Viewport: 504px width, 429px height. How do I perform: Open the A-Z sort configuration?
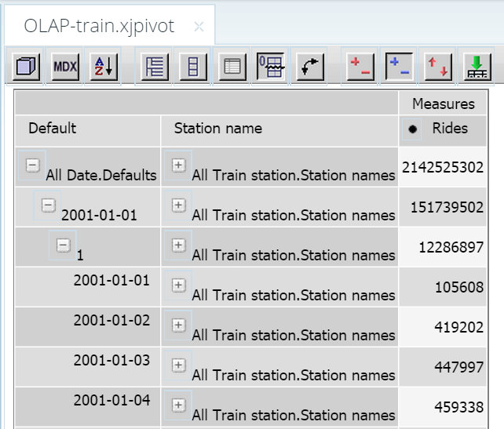click(x=104, y=67)
